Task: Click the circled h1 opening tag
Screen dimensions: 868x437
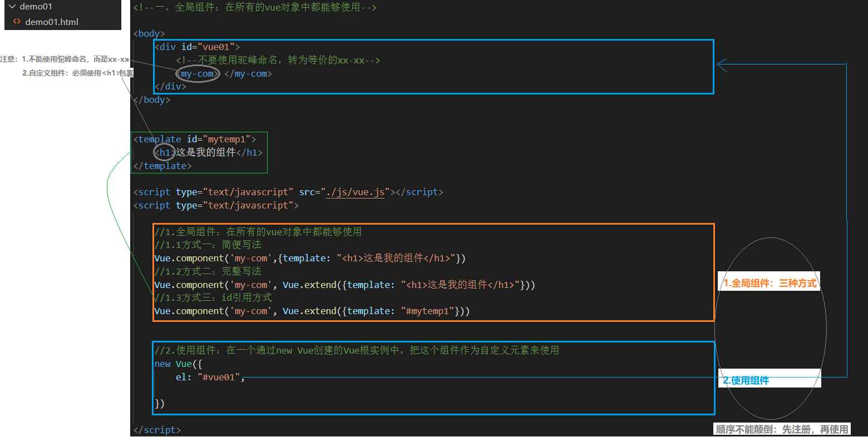Action: coord(164,152)
